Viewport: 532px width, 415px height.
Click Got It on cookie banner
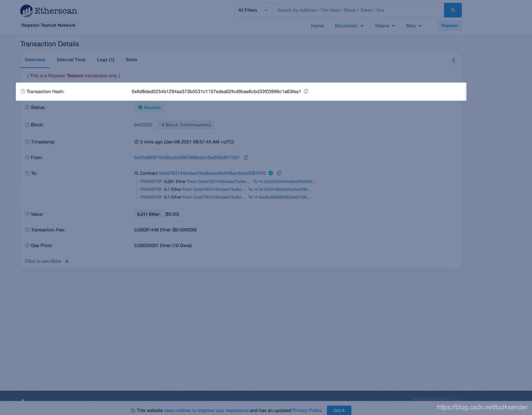pos(339,410)
